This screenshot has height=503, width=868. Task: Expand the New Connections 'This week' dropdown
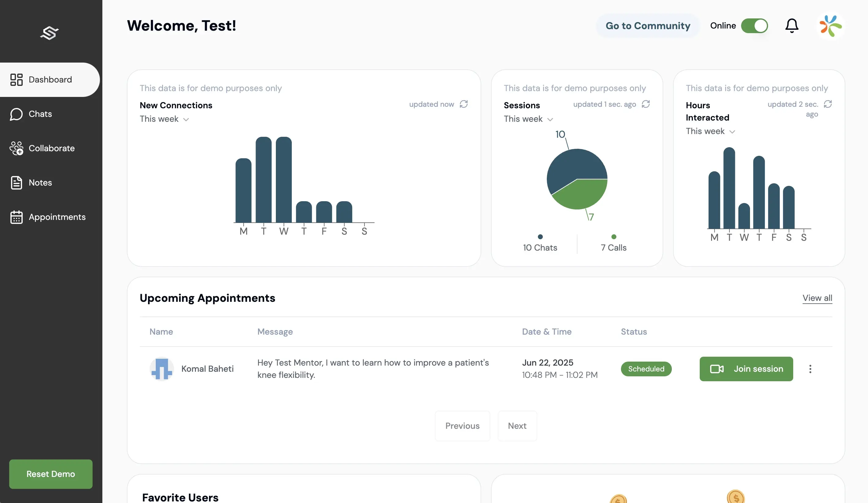coord(164,119)
